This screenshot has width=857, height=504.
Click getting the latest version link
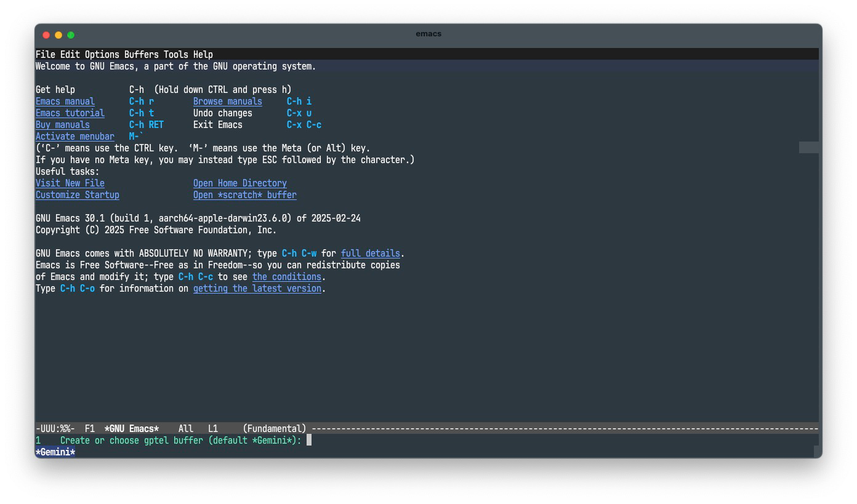pyautogui.click(x=257, y=289)
